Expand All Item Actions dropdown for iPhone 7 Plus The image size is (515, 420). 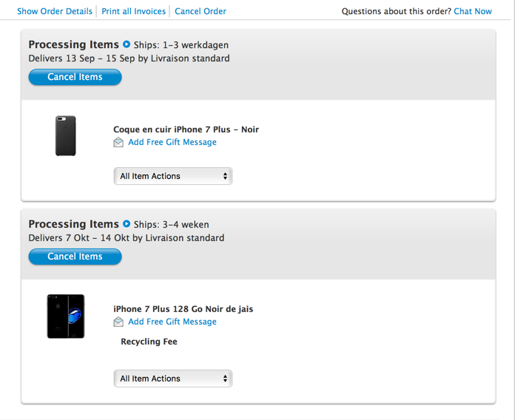173,379
